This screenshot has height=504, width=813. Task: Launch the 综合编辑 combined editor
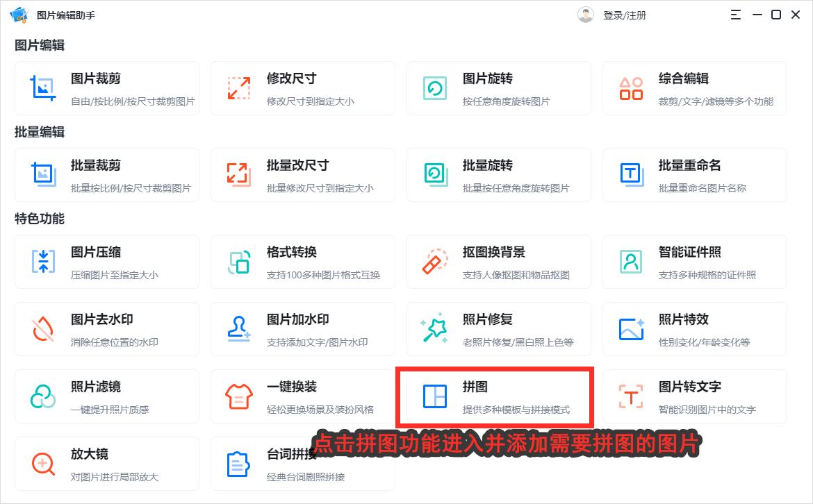[695, 88]
